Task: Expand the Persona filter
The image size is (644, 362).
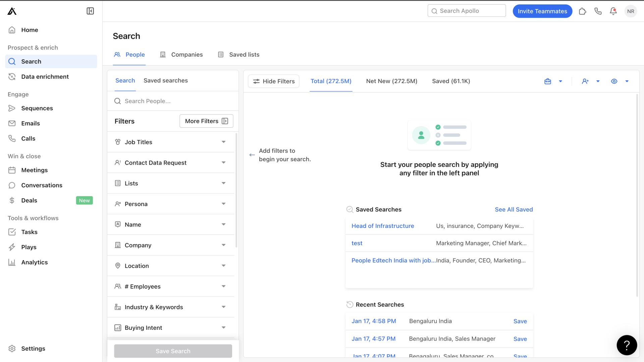Action: [171, 204]
